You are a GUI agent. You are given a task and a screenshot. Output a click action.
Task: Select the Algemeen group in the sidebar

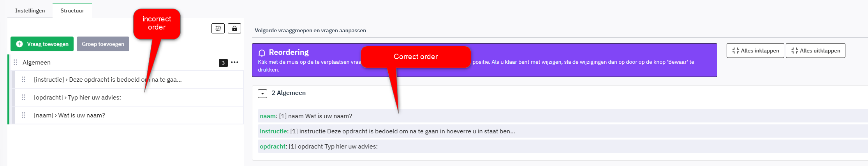pos(37,62)
